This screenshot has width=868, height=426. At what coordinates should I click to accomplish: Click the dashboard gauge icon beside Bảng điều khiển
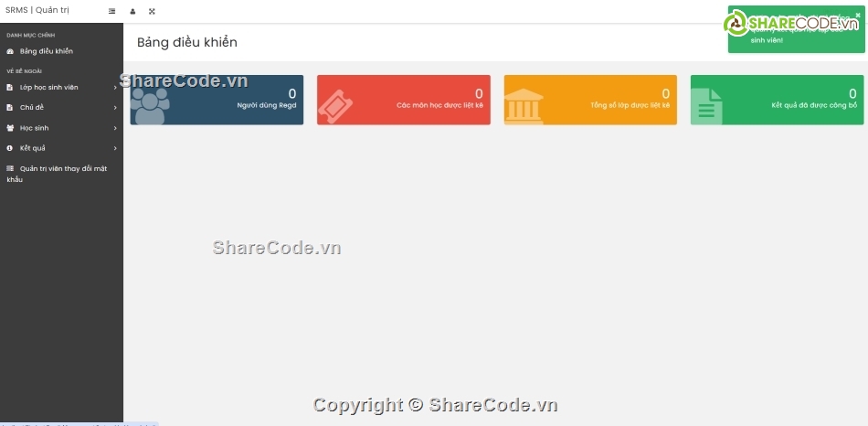(x=10, y=51)
